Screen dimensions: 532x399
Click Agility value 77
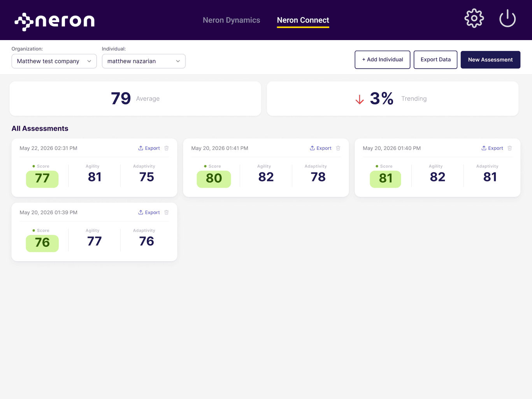pos(95,241)
